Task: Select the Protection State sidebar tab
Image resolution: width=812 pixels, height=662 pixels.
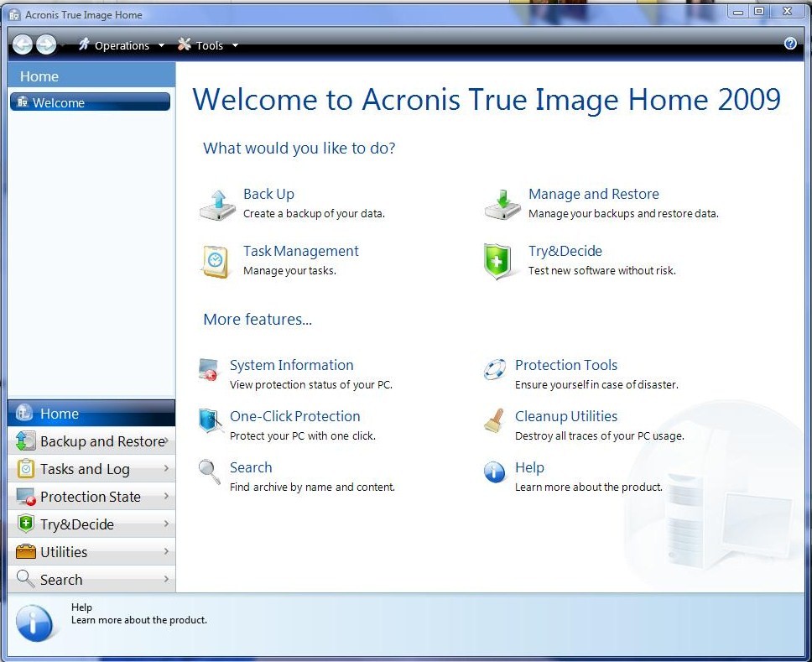Action: click(x=91, y=497)
